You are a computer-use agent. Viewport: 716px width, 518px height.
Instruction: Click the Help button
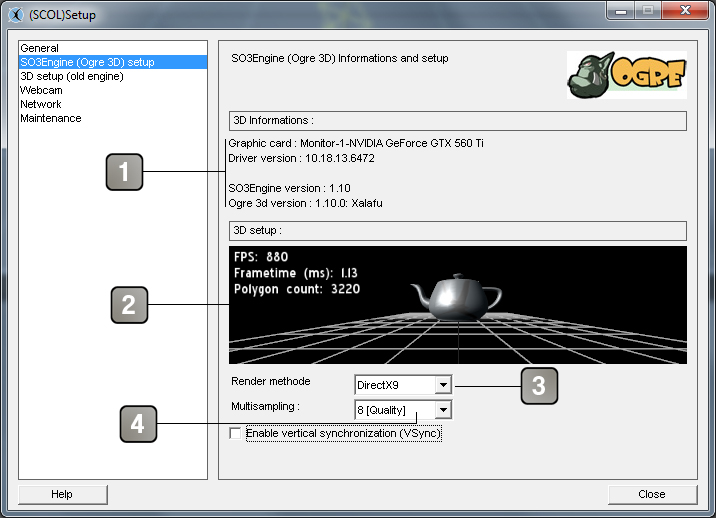pos(63,494)
